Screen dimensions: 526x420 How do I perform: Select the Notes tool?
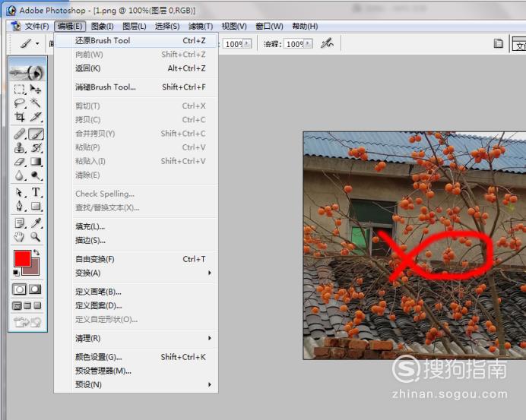coord(20,223)
